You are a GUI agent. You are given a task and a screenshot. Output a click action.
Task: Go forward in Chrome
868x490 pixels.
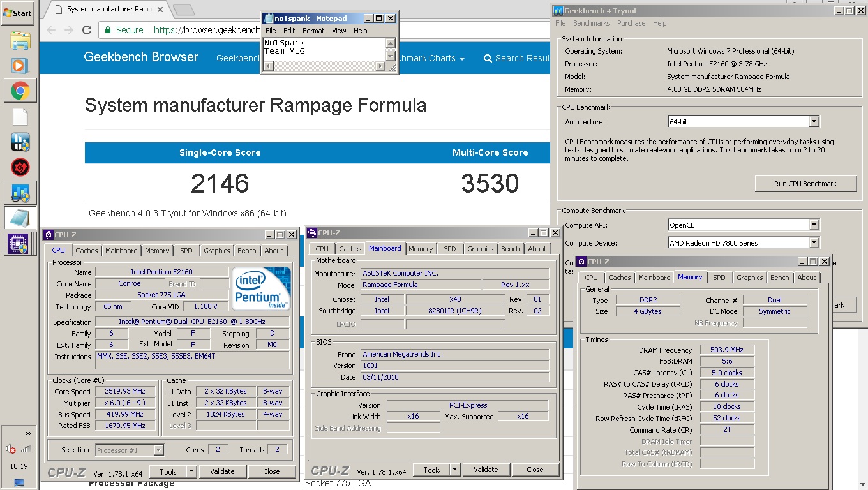pyautogui.click(x=69, y=30)
